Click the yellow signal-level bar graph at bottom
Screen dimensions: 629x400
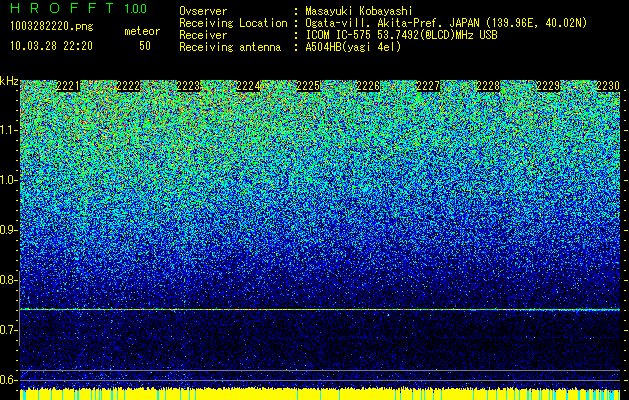pos(320,394)
